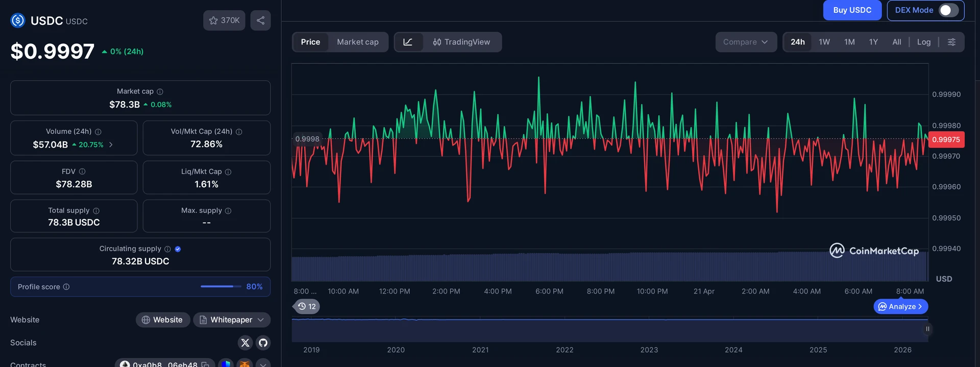Switch to the line chart view icon
Viewport: 980px width, 367px height.
[408, 42]
